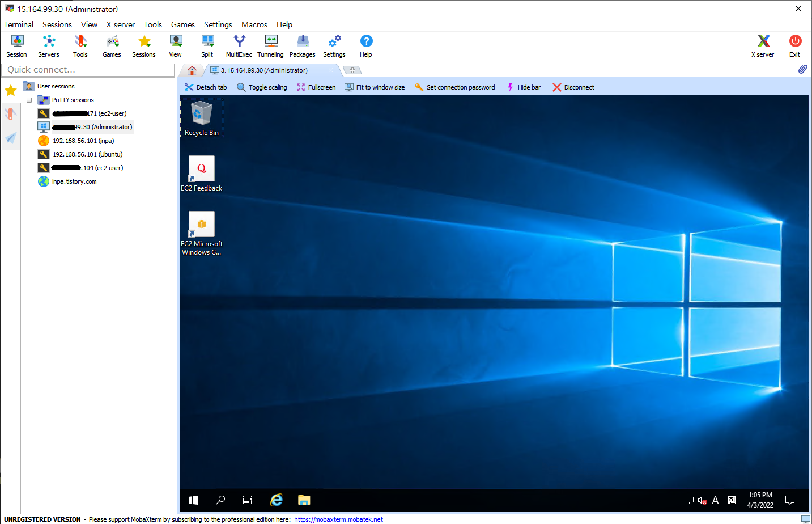Open the Tunneling toolbar icon
The image size is (812, 524).
pos(271,46)
